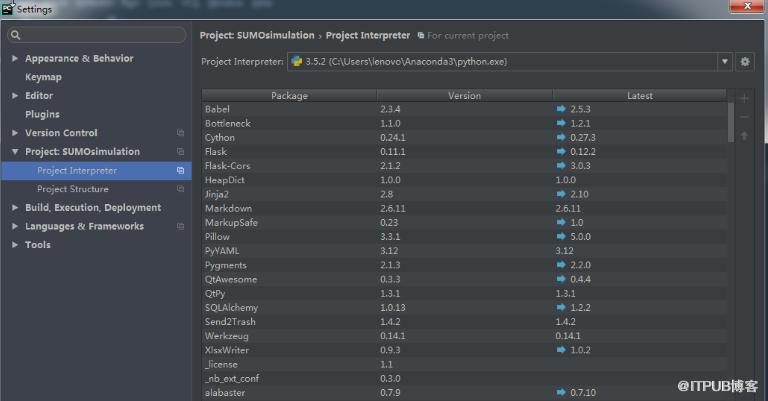The width and height of the screenshot is (768, 401).
Task: Expand Build, Execution, Deployment section
Action: [15, 208]
